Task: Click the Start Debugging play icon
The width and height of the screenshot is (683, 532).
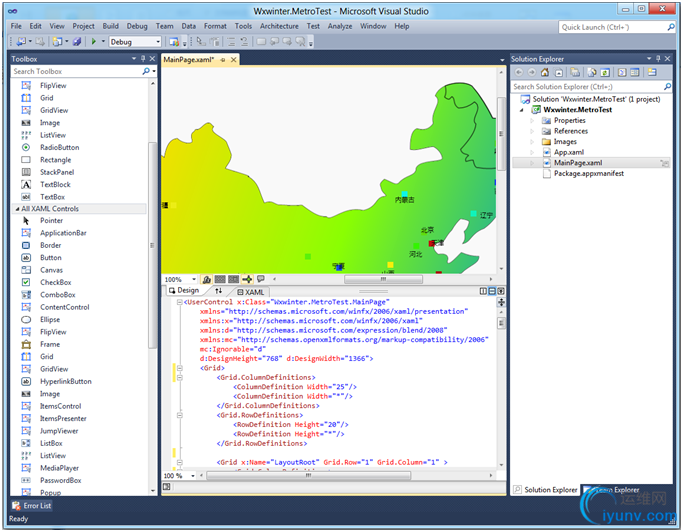Action: 93,42
